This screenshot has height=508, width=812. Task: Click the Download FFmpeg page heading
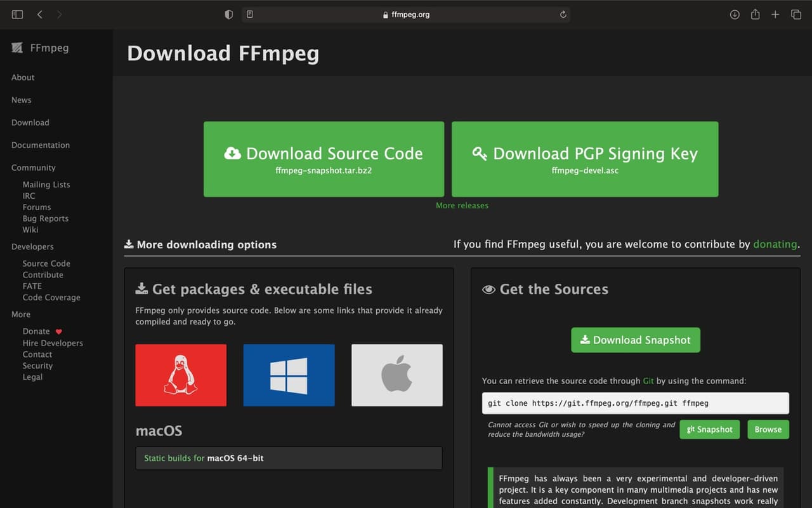click(x=223, y=53)
